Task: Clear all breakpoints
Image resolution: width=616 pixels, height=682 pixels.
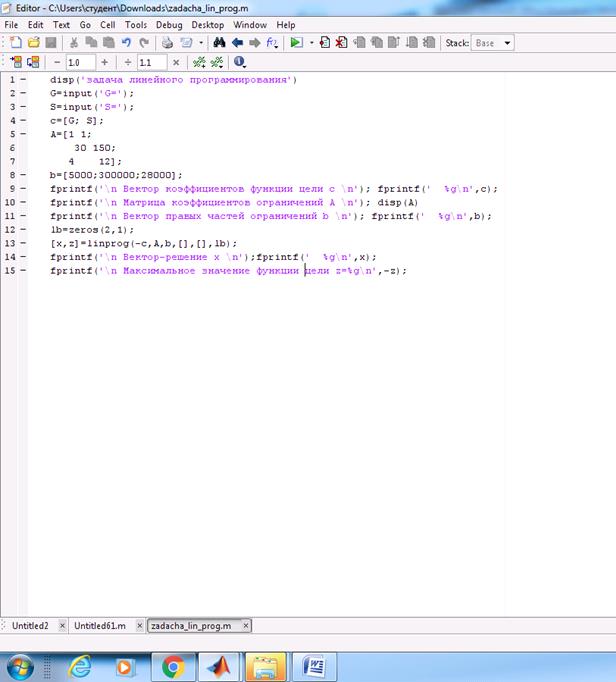Action: (x=341, y=43)
